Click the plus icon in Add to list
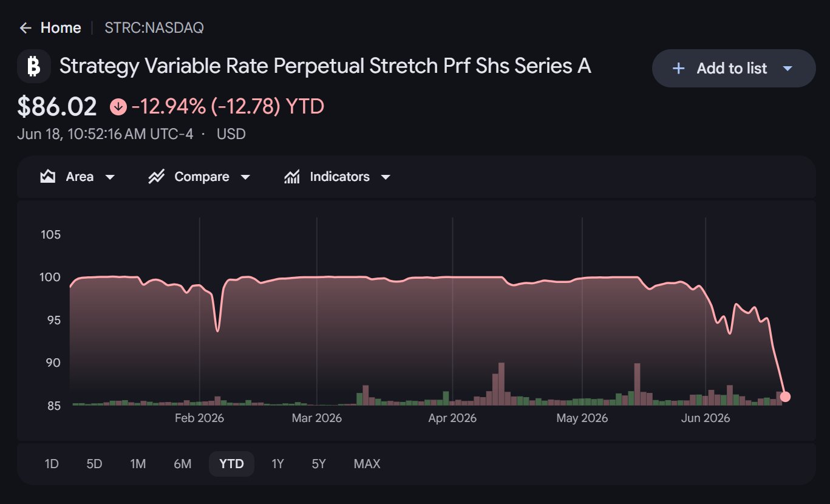The width and height of the screenshot is (830, 504). click(679, 69)
